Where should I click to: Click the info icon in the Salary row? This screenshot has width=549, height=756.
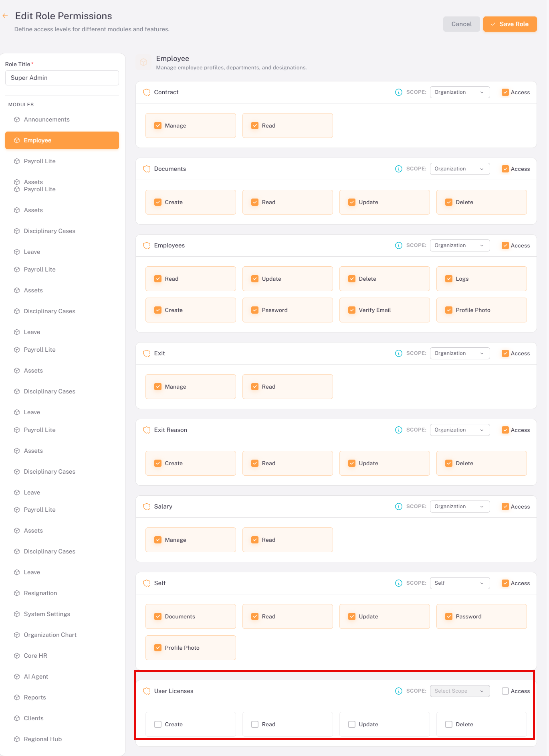click(x=399, y=507)
